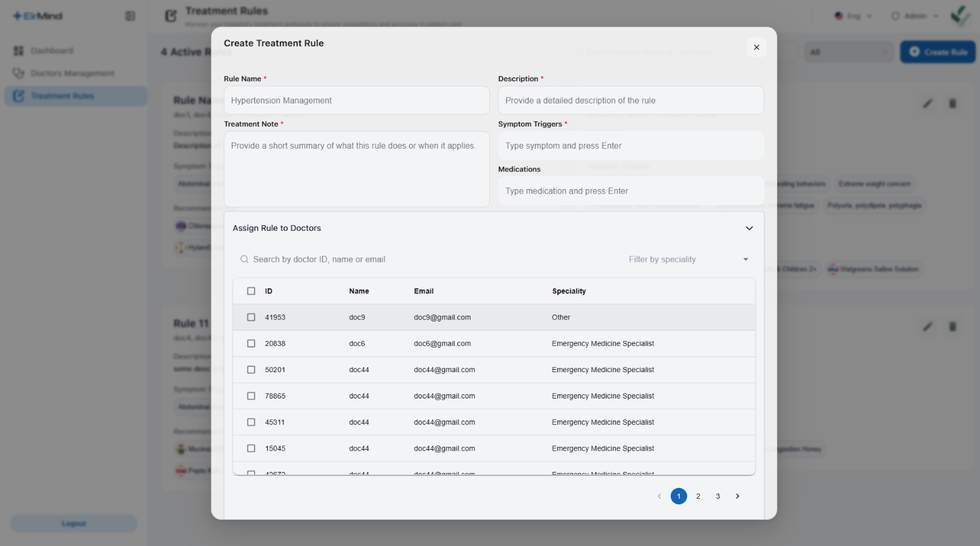980x546 pixels.
Task: Click the delete trash icon for first rule
Action: pyautogui.click(x=952, y=103)
